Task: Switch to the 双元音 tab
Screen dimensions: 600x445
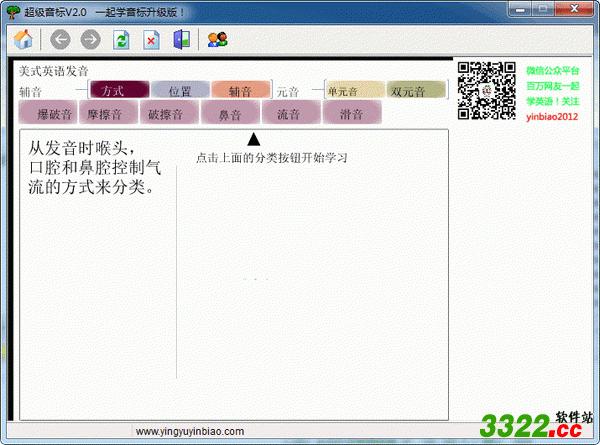Action: coord(416,91)
